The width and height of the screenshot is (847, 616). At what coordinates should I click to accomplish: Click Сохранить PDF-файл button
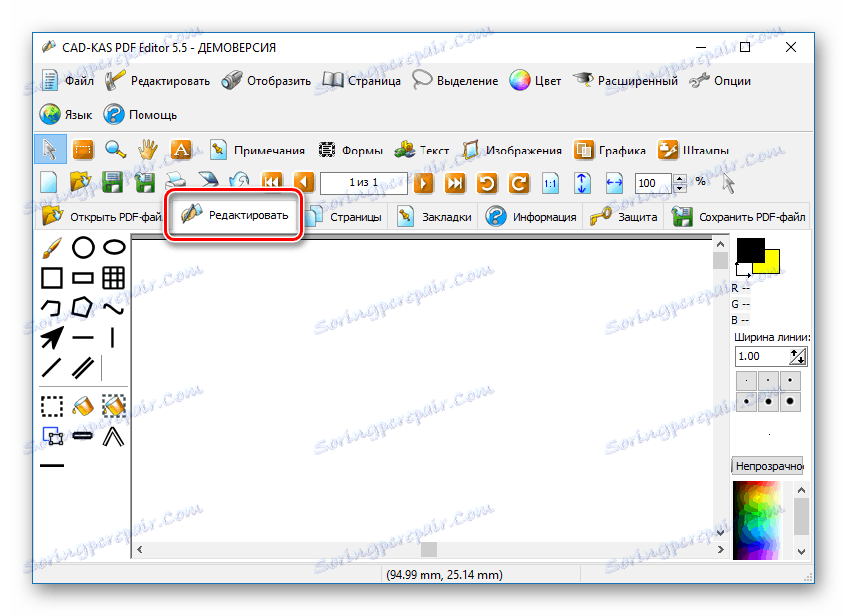click(737, 217)
